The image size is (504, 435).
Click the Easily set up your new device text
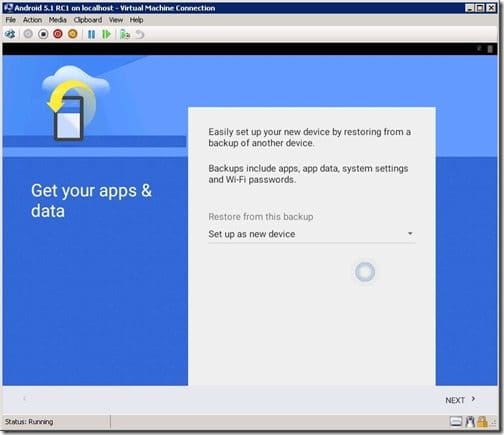[309, 137]
